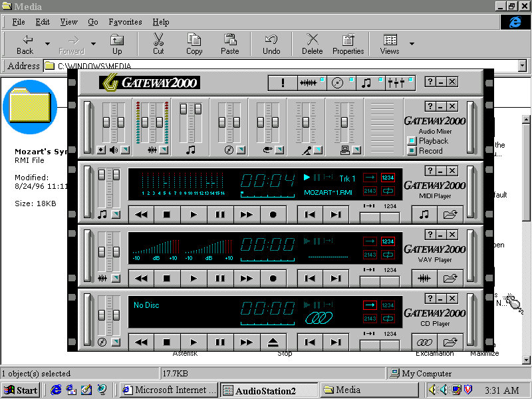Expand the Views button dropdown arrow
This screenshot has width=532, height=399.
[412, 44]
